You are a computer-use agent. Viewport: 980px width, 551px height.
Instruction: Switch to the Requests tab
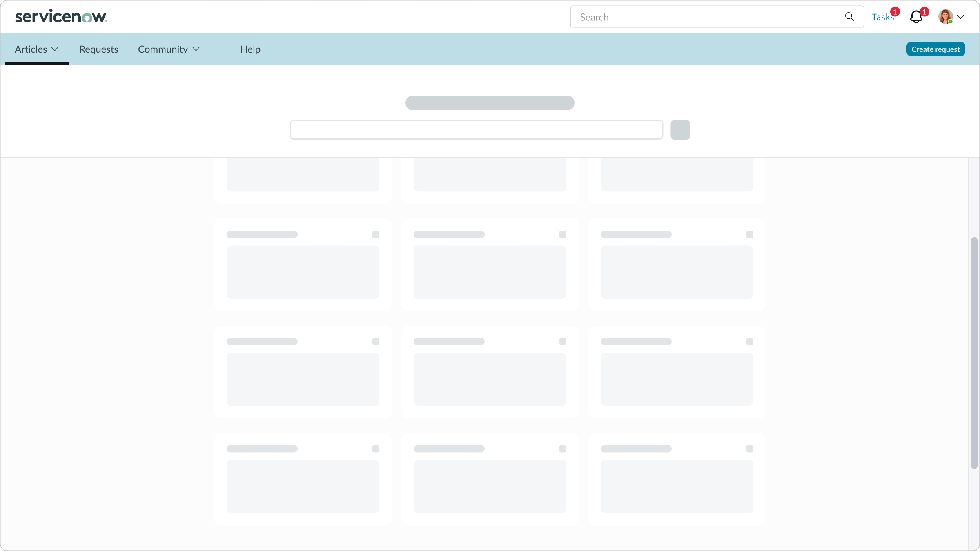[98, 49]
